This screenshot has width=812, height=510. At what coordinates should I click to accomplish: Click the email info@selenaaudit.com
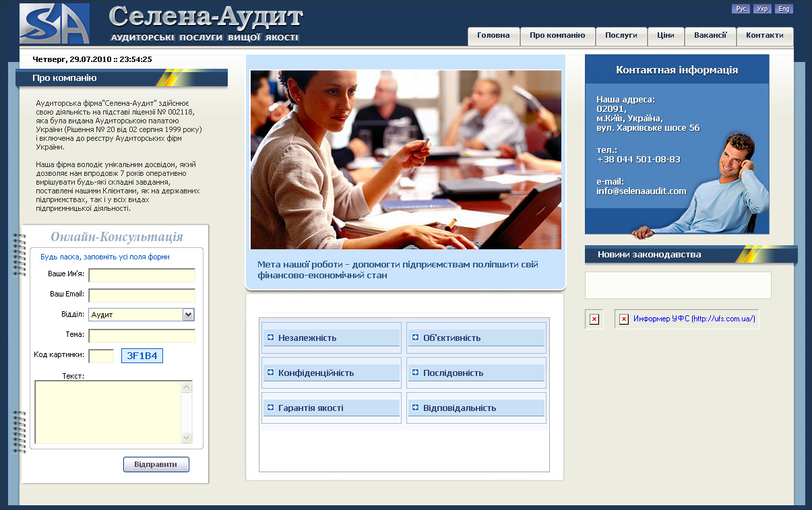(x=641, y=191)
